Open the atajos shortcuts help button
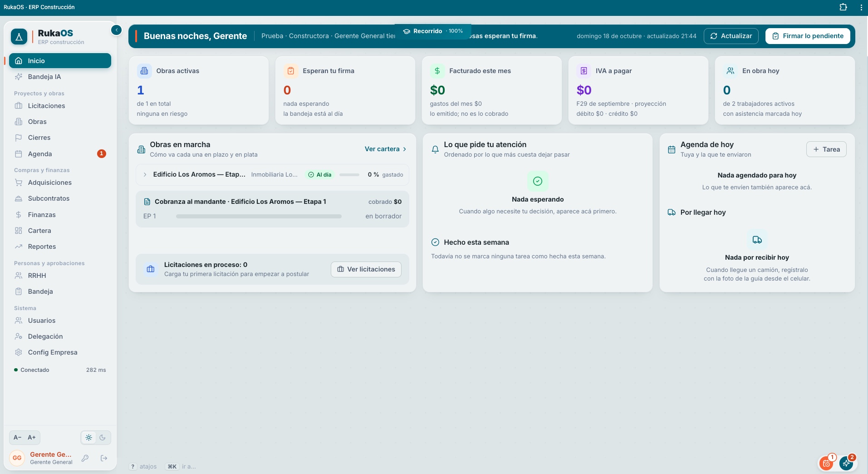The height and width of the screenshot is (474, 868). [143, 466]
